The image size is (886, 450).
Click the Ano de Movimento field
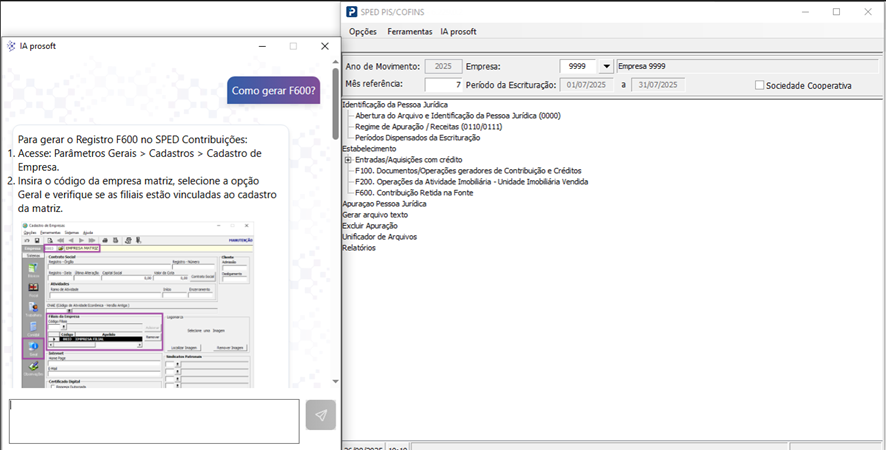pyautogui.click(x=443, y=67)
